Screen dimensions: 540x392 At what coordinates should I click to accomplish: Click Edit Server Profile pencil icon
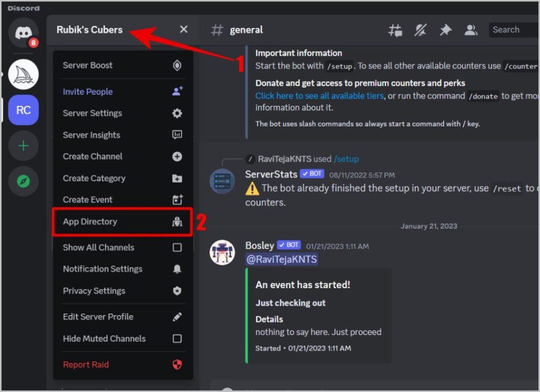[177, 317]
